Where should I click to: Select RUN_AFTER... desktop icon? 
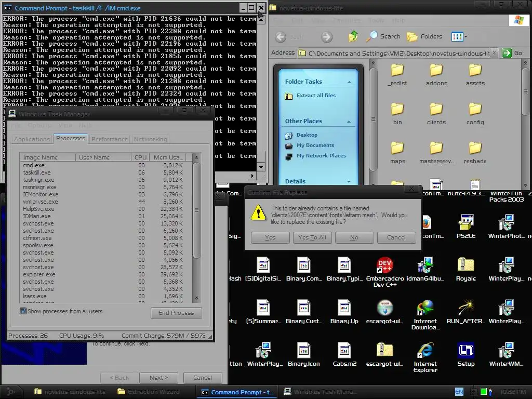click(466, 312)
